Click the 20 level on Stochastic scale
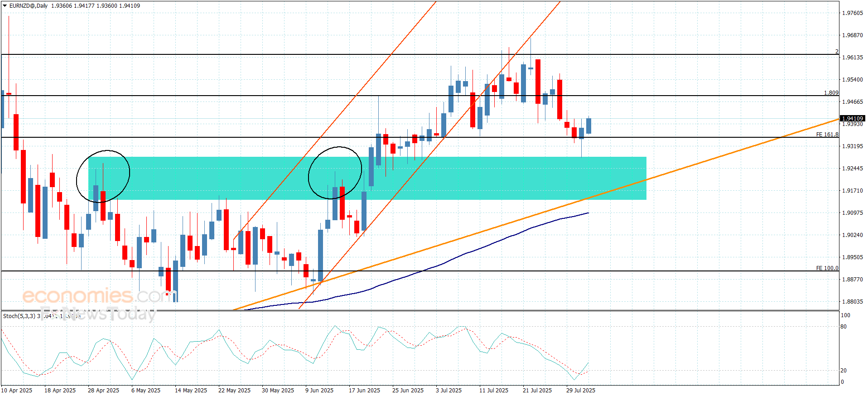The width and height of the screenshot is (868, 396). pos(844,371)
